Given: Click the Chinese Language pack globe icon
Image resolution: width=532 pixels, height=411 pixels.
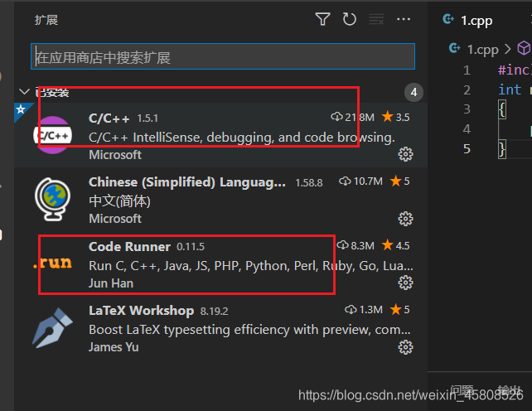Looking at the screenshot, I should pyautogui.click(x=52, y=199).
